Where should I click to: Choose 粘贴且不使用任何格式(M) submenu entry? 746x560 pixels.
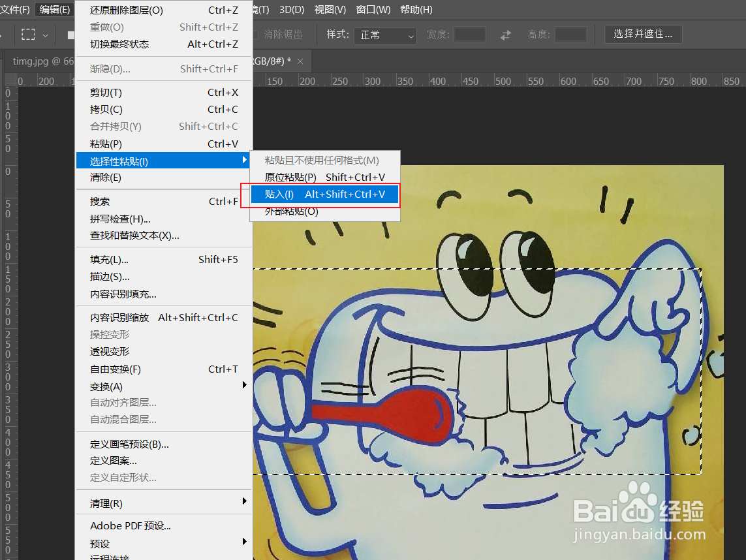pyautogui.click(x=325, y=161)
